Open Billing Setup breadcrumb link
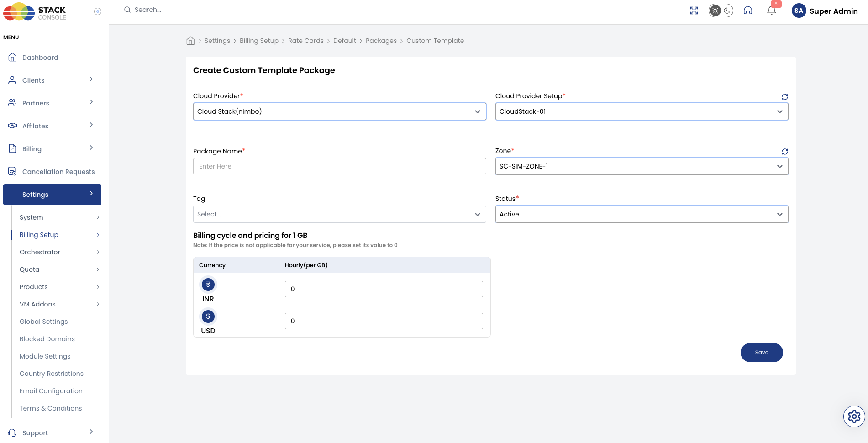 (x=259, y=41)
